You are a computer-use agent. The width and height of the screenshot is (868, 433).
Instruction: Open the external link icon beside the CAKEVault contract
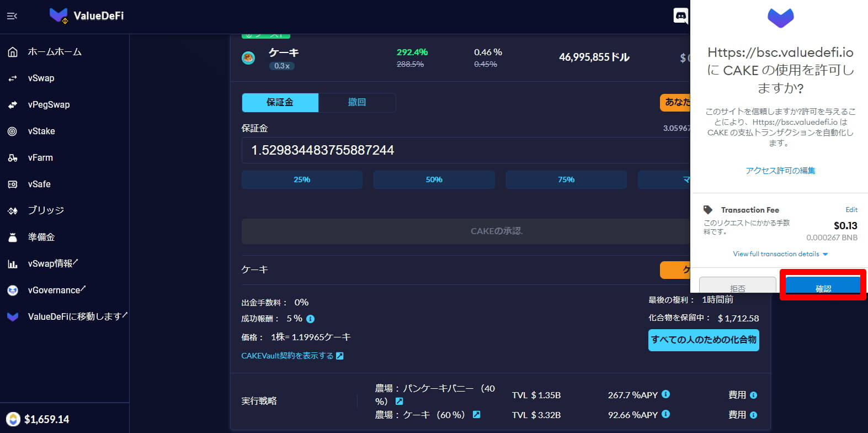coord(340,356)
